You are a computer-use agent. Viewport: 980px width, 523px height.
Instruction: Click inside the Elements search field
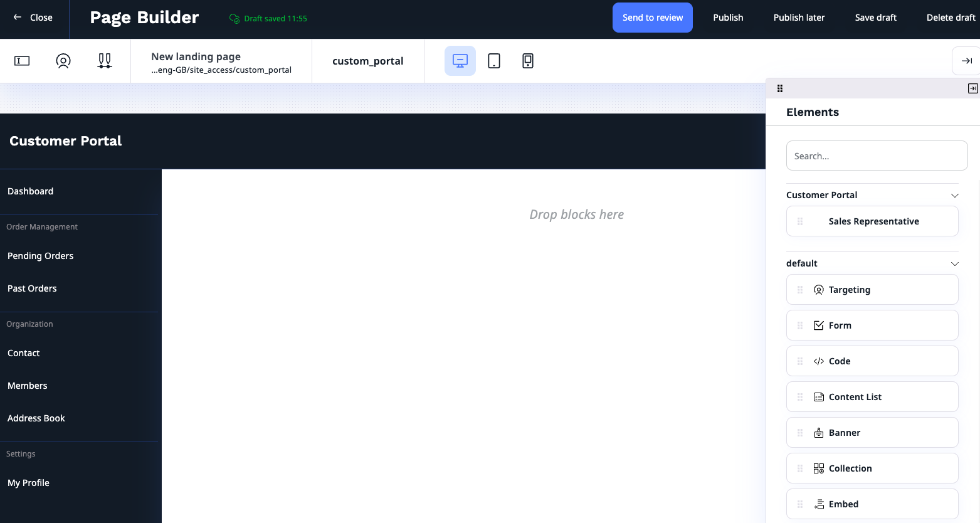pyautogui.click(x=876, y=155)
